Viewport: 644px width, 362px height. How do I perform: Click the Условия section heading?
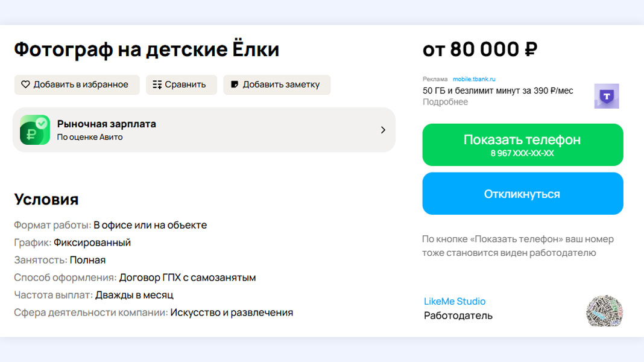(46, 199)
